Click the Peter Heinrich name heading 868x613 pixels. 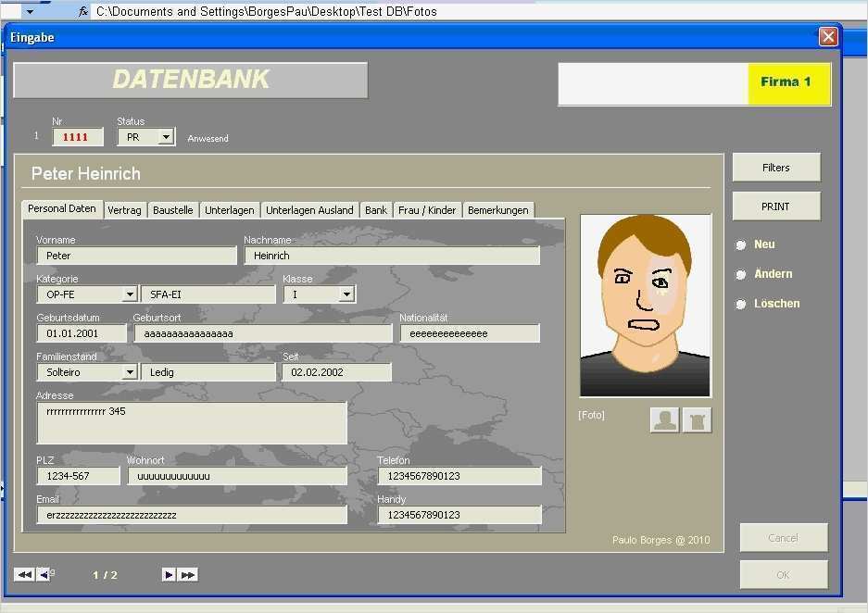[86, 174]
